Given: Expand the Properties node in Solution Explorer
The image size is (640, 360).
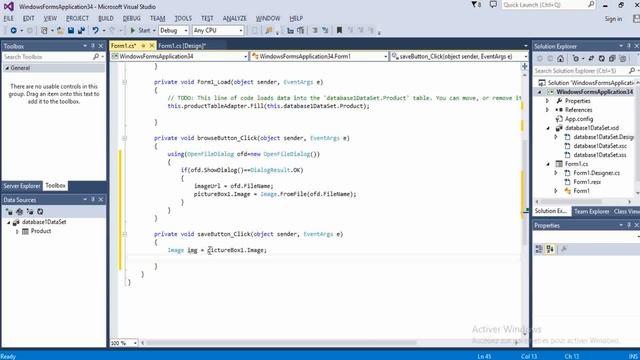Looking at the screenshot, I should pyautogui.click(x=548, y=101).
